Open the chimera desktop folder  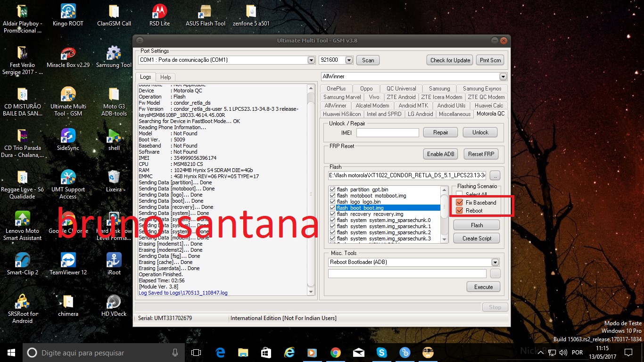pyautogui.click(x=68, y=306)
